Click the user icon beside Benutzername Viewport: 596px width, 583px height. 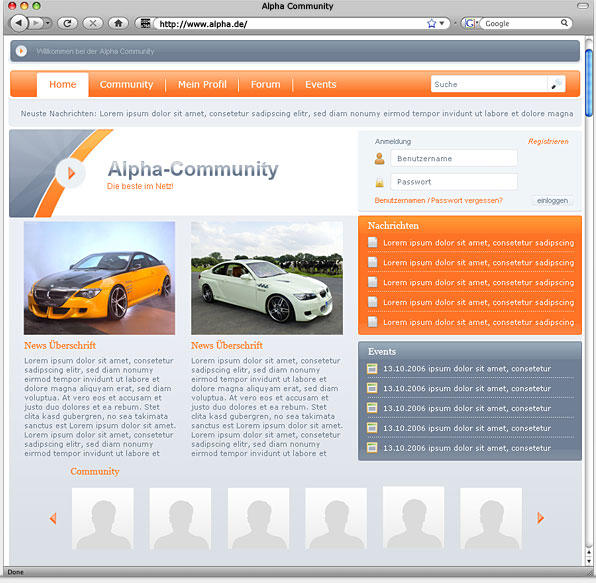pyautogui.click(x=379, y=158)
